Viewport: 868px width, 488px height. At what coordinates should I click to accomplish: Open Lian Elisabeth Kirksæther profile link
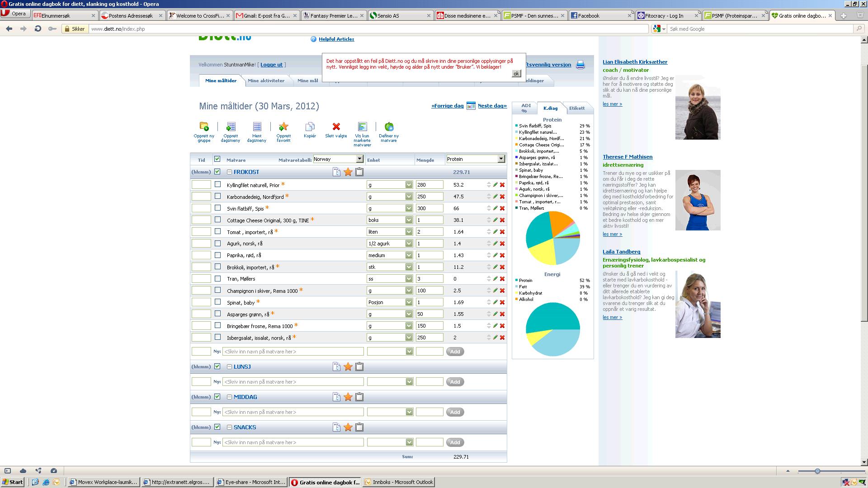click(x=635, y=62)
